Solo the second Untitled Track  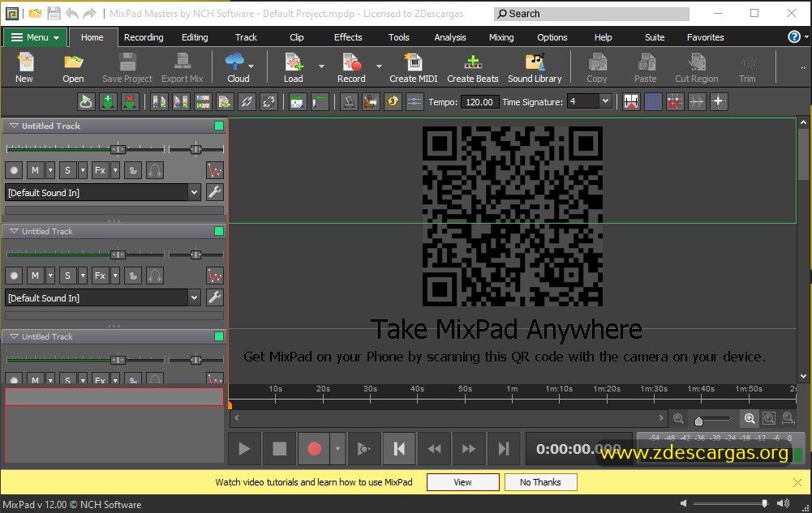67,276
